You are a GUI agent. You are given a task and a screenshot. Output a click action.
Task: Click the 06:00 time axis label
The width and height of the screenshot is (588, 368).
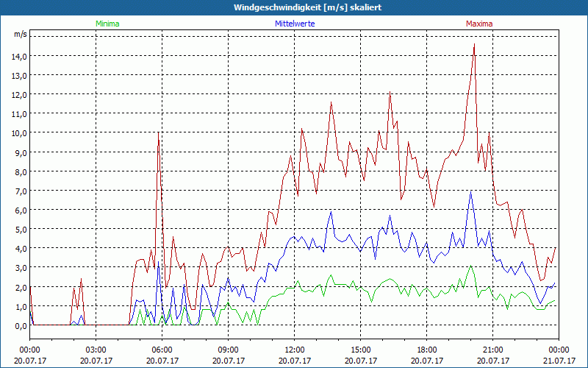(x=162, y=350)
